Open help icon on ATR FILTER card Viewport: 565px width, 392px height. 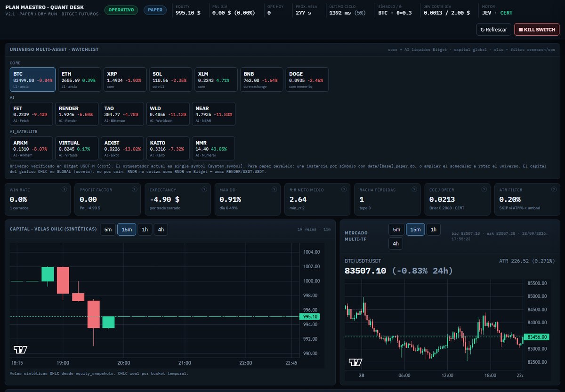pyautogui.click(x=554, y=190)
